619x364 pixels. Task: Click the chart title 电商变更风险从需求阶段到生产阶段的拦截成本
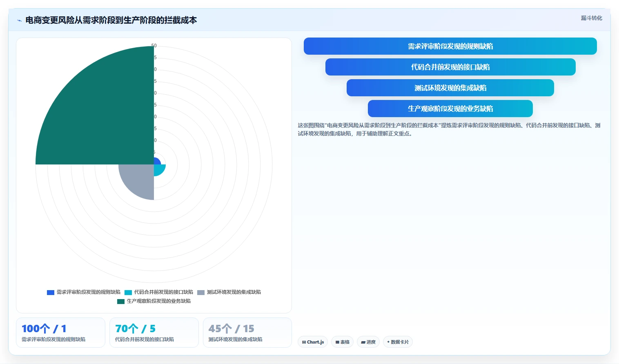point(111,20)
